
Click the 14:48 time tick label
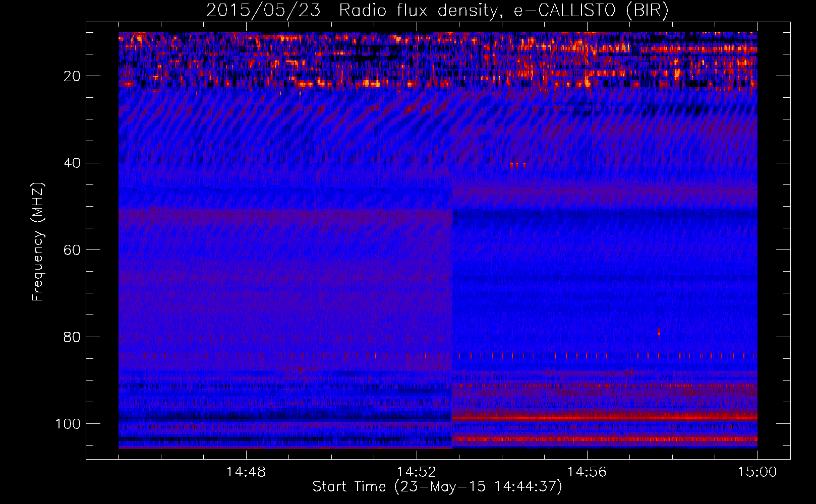(x=246, y=472)
